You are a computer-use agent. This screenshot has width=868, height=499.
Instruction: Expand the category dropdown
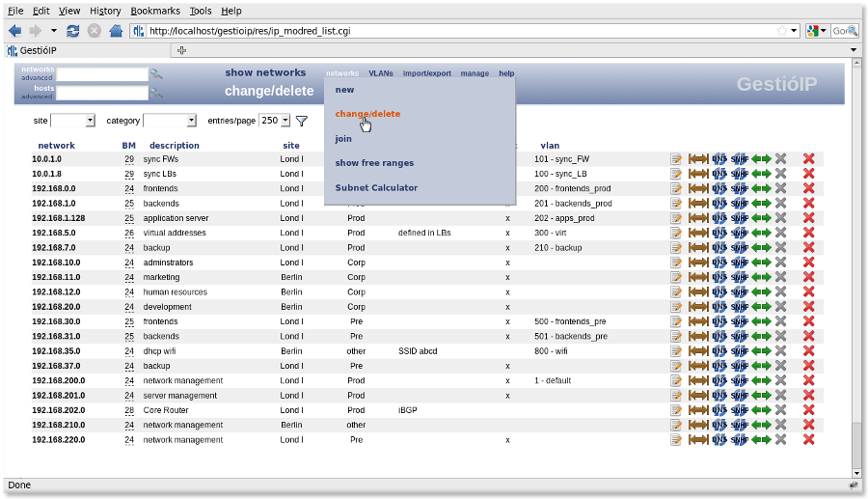pyautogui.click(x=169, y=121)
